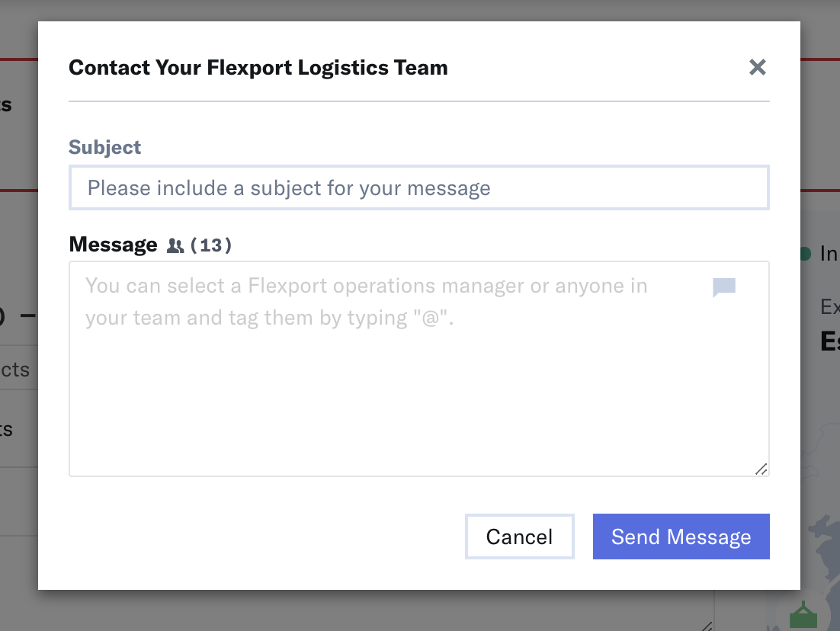
Task: Click the partially hidden 'cts' tab behind dialog
Action: point(15,370)
